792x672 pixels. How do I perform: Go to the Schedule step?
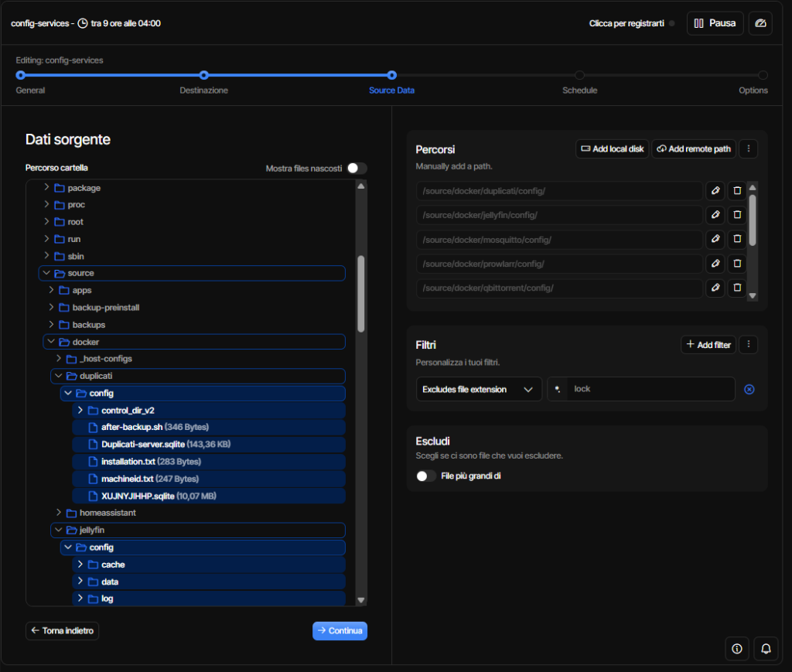[579, 75]
